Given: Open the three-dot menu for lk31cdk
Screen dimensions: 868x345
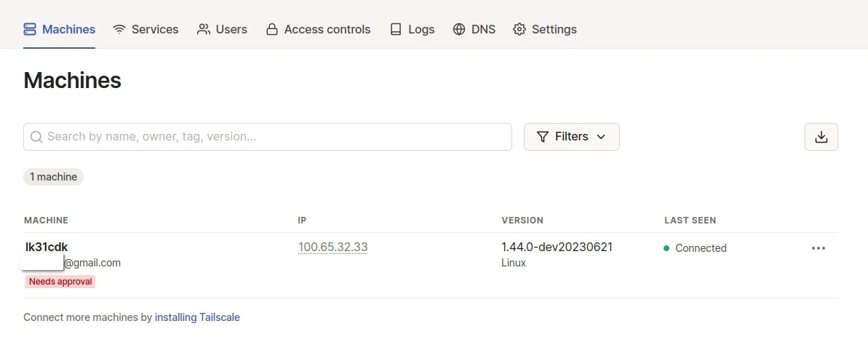Looking at the screenshot, I should pyautogui.click(x=819, y=248).
